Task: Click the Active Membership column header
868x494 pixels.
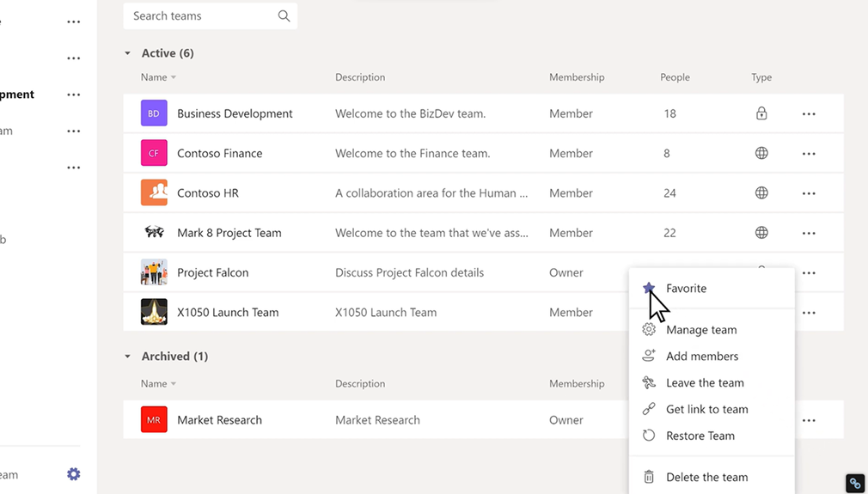Action: [577, 77]
